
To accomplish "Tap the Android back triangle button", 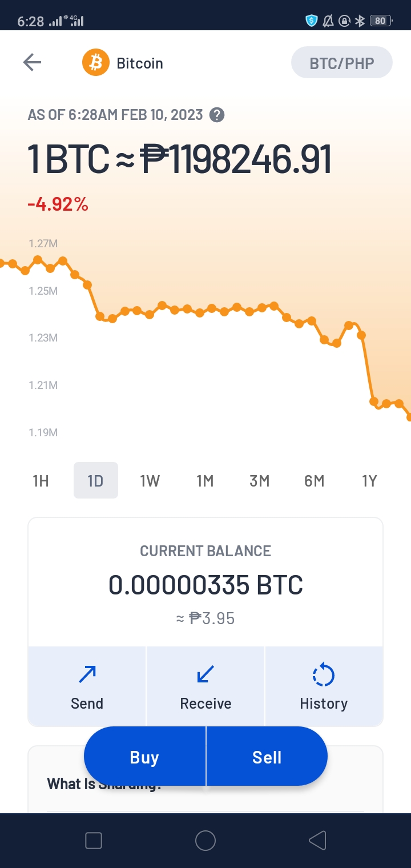I will [x=317, y=841].
